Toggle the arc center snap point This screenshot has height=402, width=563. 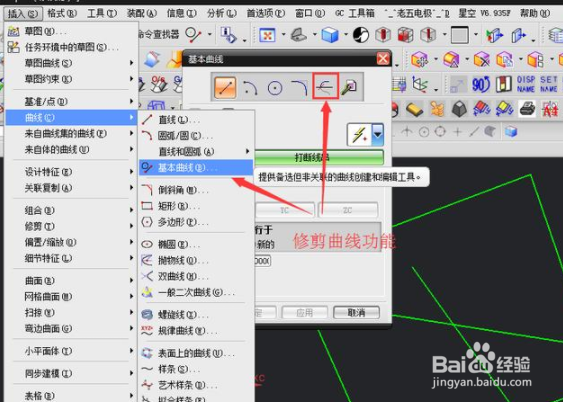424,132
